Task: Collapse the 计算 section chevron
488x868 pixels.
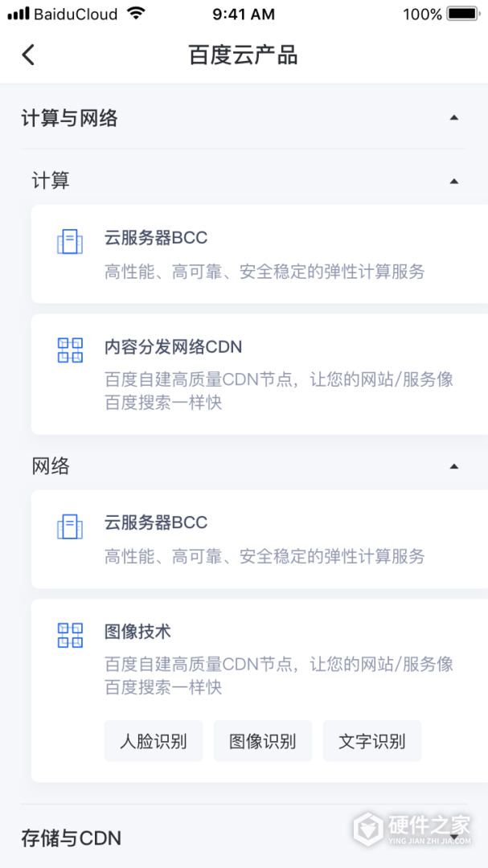Action: tap(455, 180)
